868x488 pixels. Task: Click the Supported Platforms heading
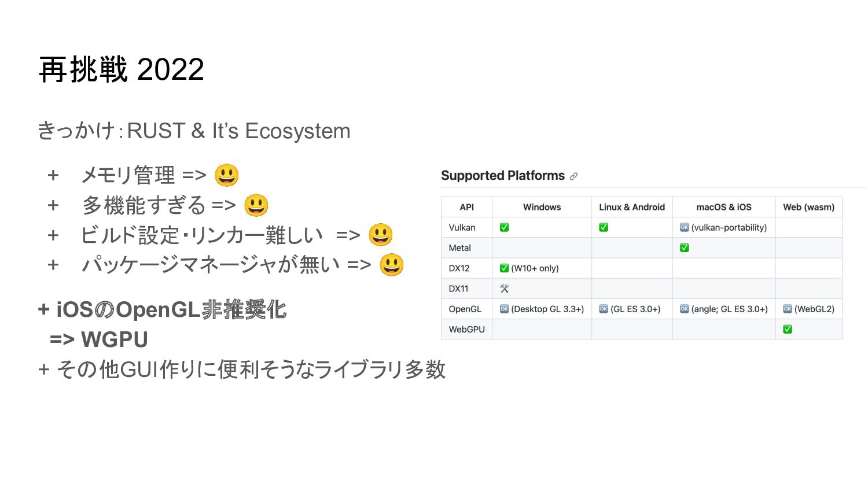(503, 176)
